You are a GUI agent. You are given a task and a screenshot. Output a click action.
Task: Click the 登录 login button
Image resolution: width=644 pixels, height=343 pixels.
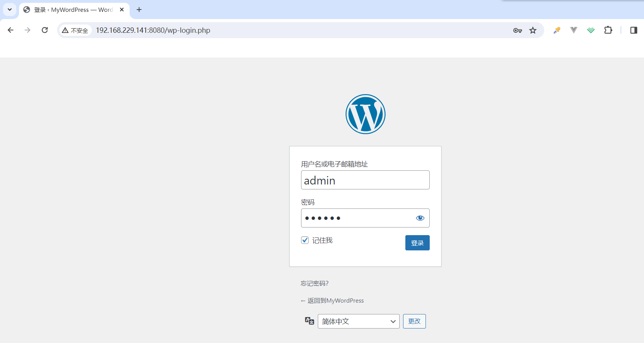click(x=417, y=243)
